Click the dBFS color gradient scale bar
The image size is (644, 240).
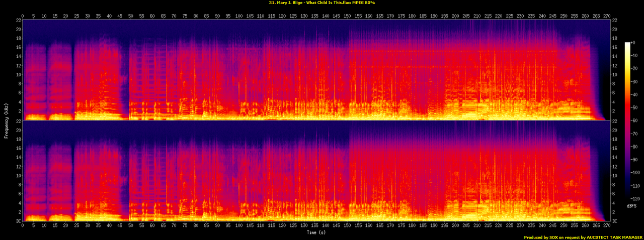coord(627,121)
